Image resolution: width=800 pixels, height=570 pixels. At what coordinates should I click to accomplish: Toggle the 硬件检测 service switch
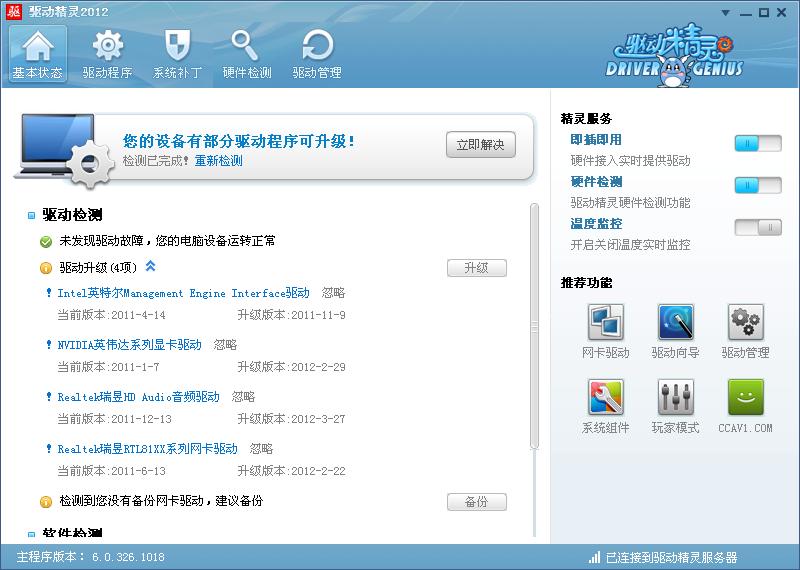758,185
